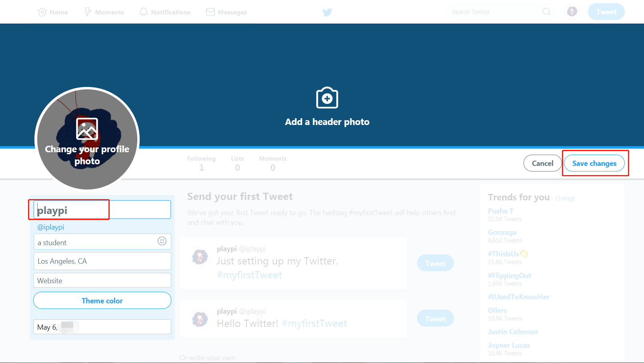The height and width of the screenshot is (363, 644).
Task: Click the name field containing playpi
Action: point(102,210)
